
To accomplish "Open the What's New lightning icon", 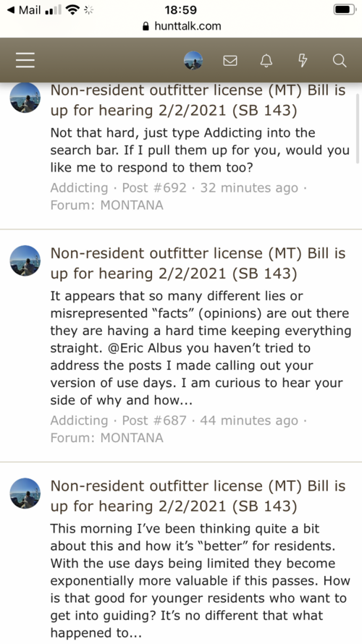I will [x=303, y=61].
